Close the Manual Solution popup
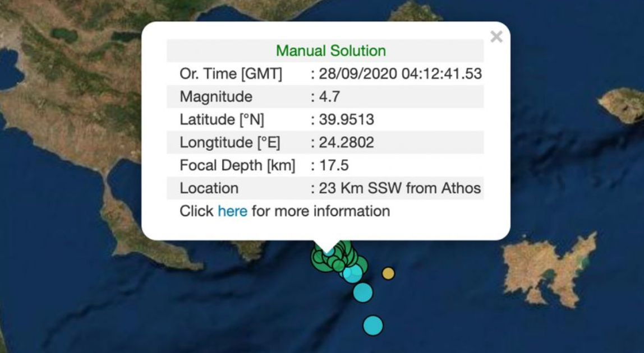This screenshot has height=353, width=644. pos(496,37)
